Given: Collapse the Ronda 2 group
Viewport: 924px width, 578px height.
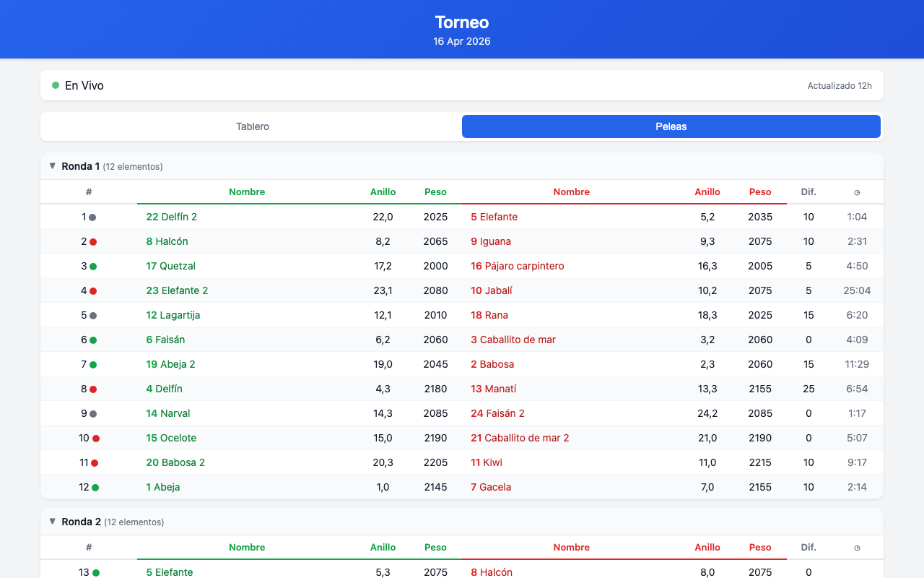Looking at the screenshot, I should click(53, 522).
